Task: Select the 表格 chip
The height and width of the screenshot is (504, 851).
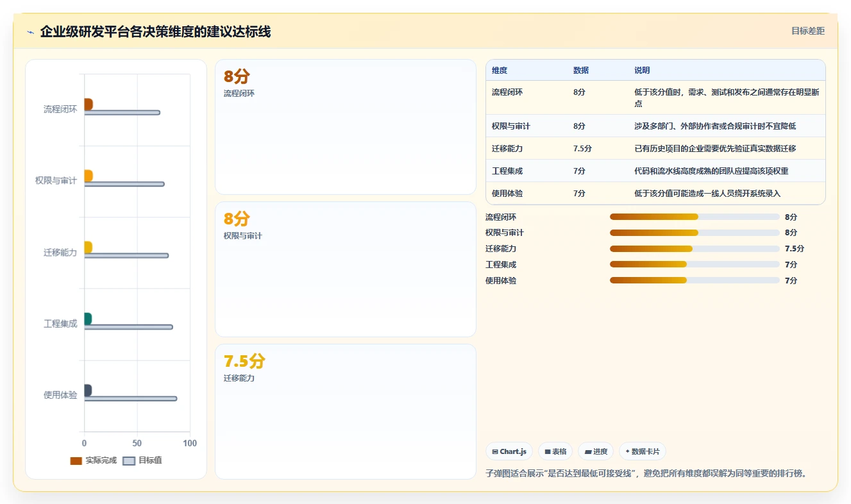Action: [555, 451]
